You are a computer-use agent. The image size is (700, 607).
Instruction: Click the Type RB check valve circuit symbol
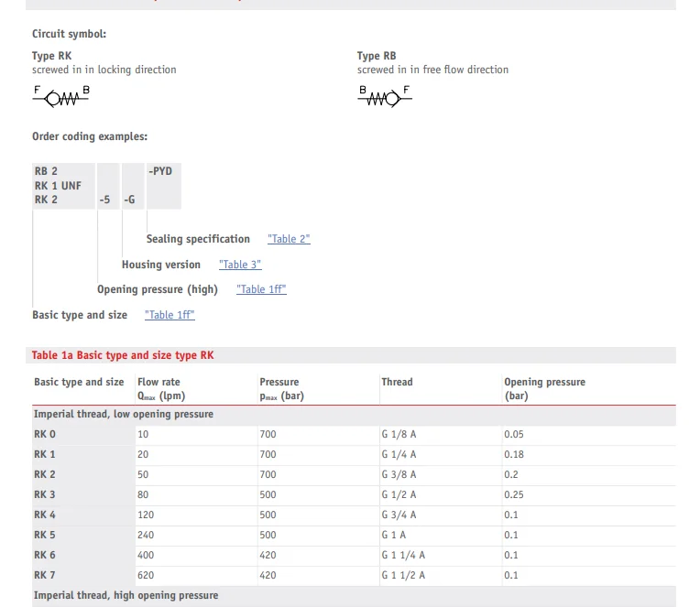click(385, 96)
